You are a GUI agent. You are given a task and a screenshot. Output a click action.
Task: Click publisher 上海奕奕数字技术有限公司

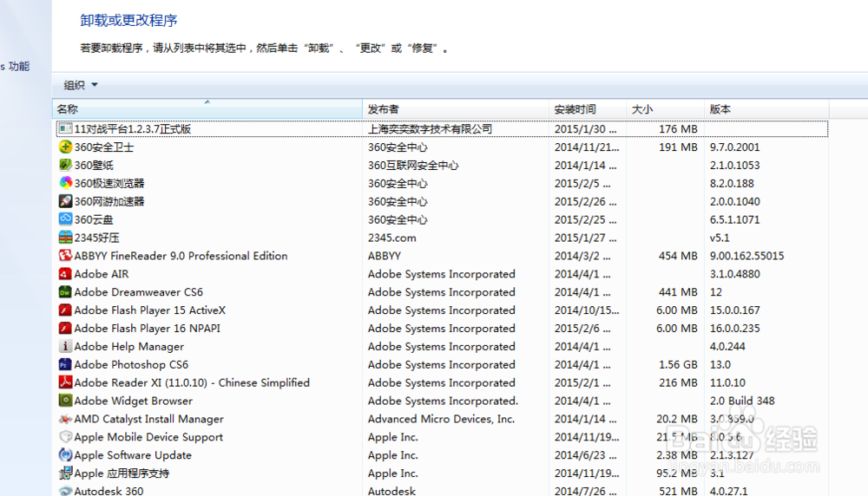(431, 129)
